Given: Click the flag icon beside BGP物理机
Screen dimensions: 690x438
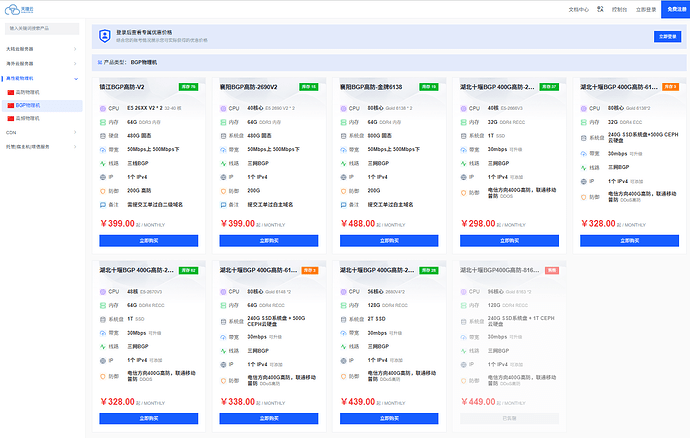Looking at the screenshot, I should [11, 105].
